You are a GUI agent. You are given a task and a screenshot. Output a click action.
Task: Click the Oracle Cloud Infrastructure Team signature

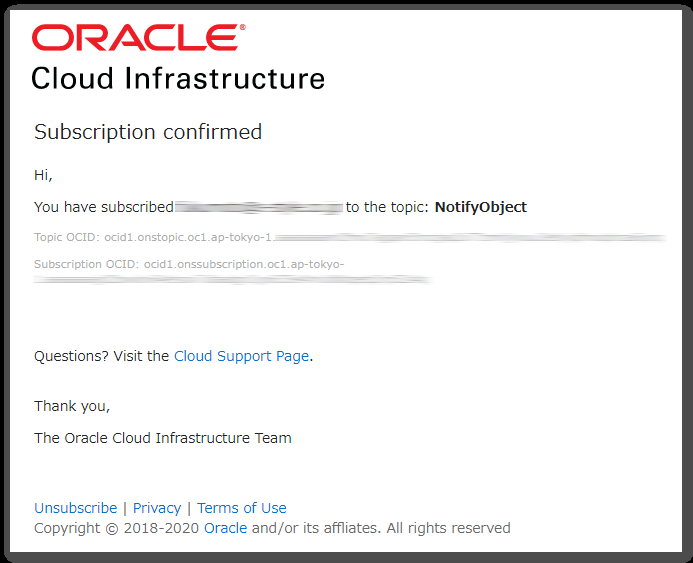[x=163, y=438]
